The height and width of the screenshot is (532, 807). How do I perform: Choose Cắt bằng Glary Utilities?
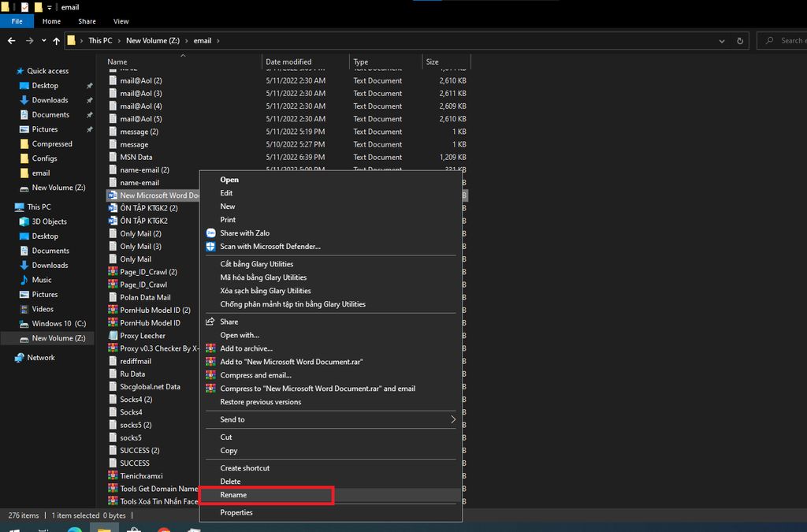coord(257,264)
